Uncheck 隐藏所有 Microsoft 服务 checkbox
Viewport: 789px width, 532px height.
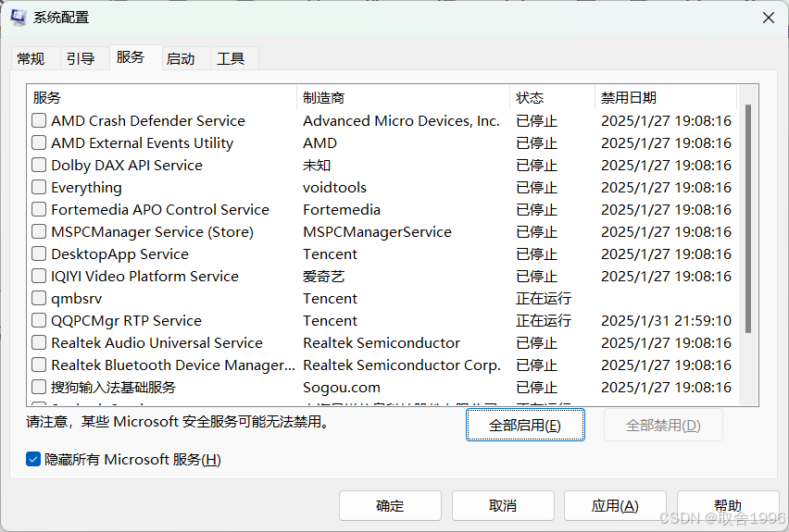[x=33, y=459]
